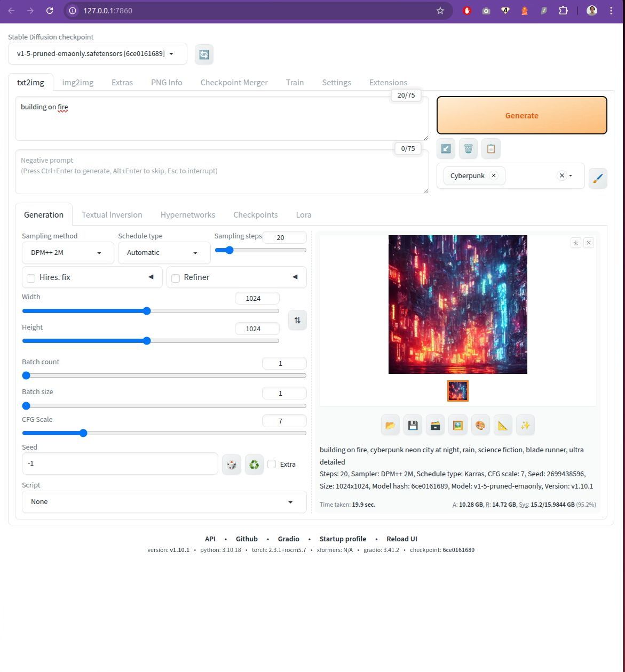Refresh the Stable Diffusion checkpoint list
This screenshot has height=672, width=625.
204,54
